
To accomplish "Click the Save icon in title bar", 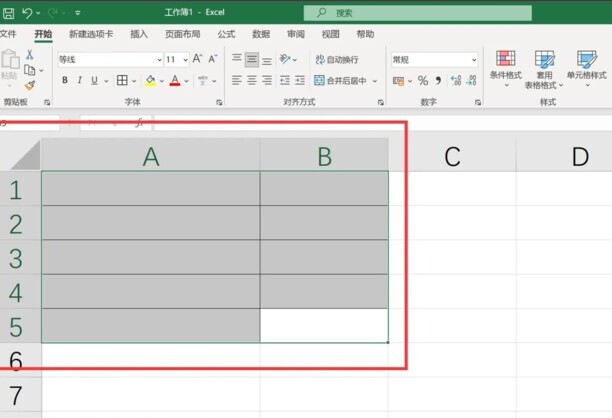I will [x=8, y=13].
